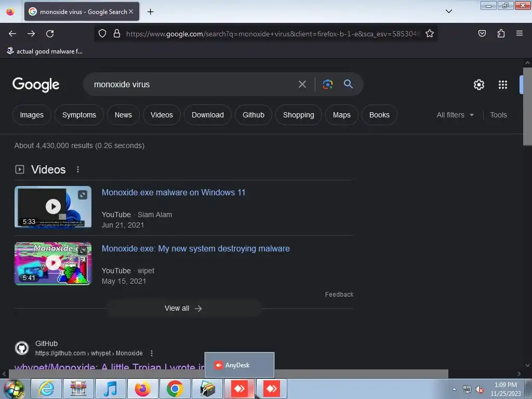
Task: Go to Google home via logo
Action: [36, 85]
